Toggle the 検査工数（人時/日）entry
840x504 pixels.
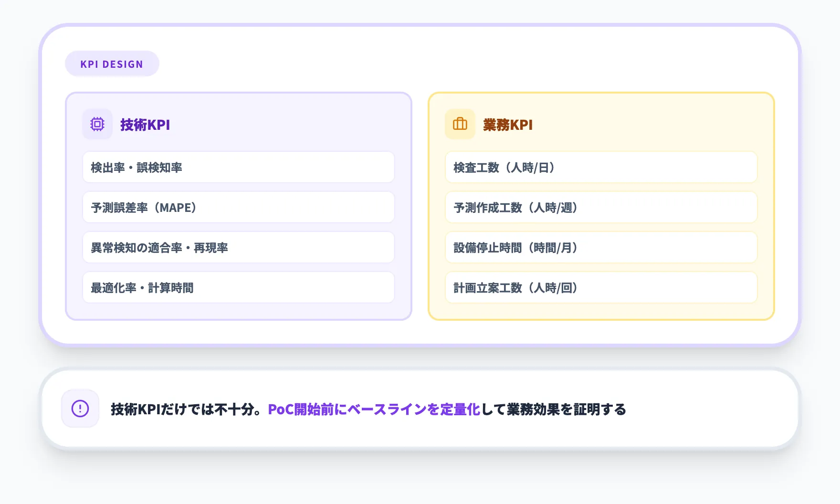click(601, 167)
